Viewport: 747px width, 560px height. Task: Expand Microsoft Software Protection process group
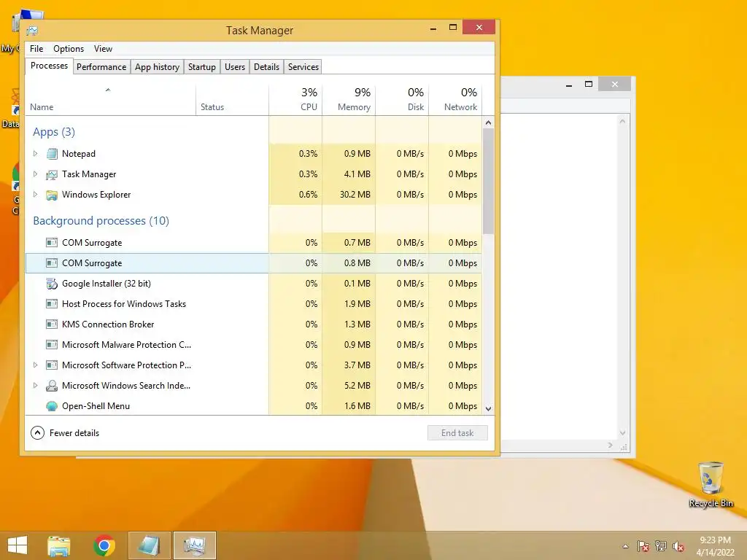click(35, 365)
